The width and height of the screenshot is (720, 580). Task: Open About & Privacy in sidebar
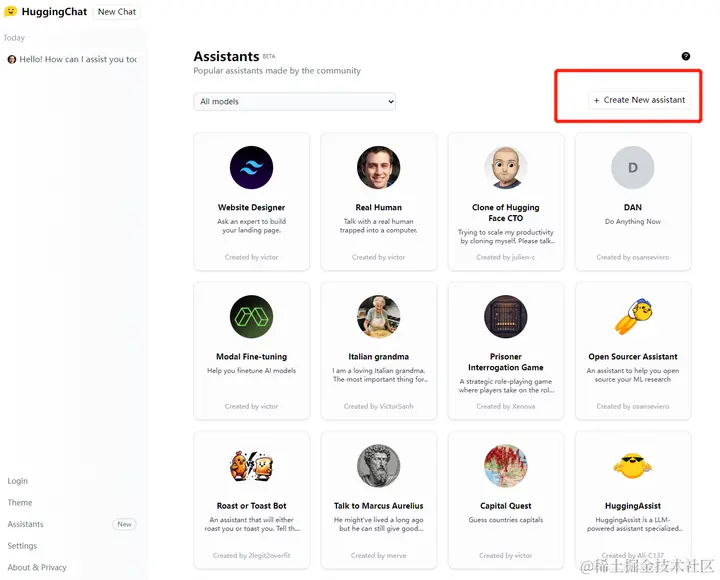[x=37, y=567]
